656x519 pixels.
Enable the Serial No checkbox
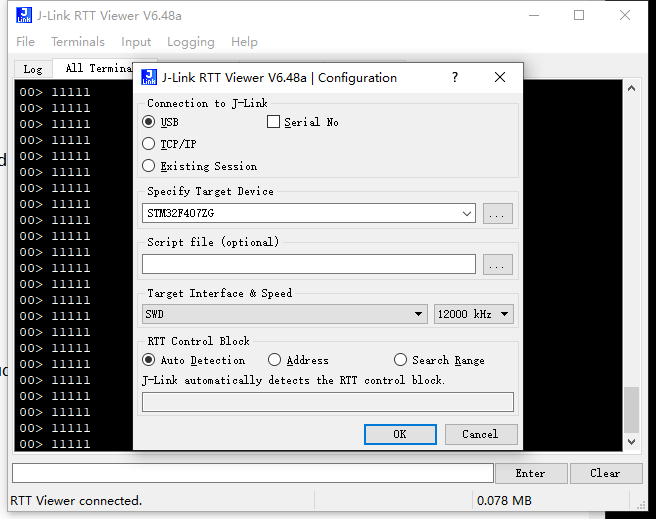(303, 122)
